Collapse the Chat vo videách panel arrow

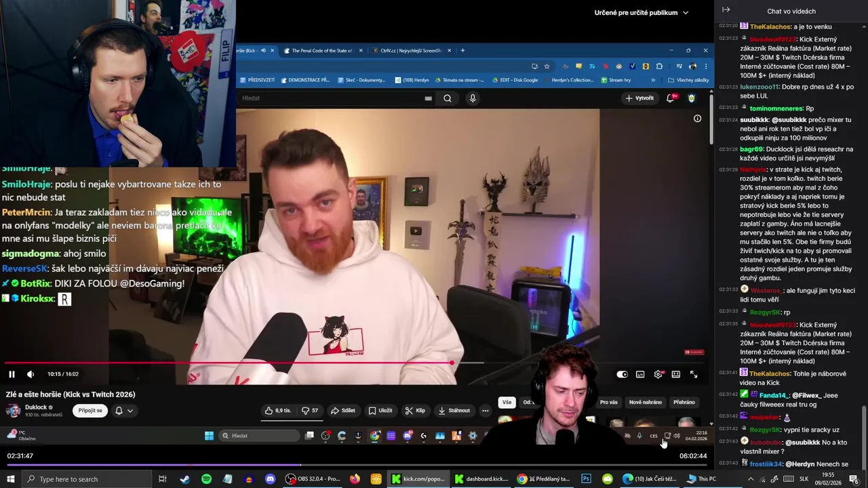pyautogui.click(x=726, y=9)
